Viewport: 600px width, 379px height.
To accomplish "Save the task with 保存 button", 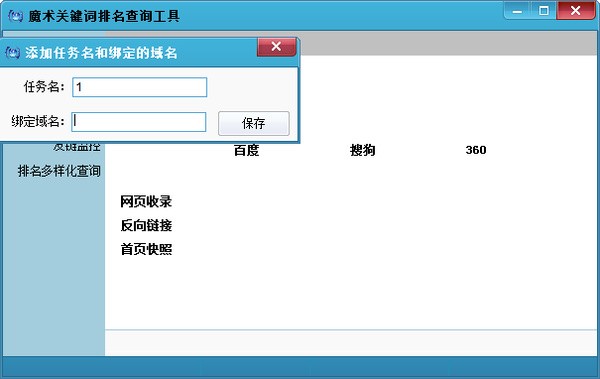I will 254,123.
